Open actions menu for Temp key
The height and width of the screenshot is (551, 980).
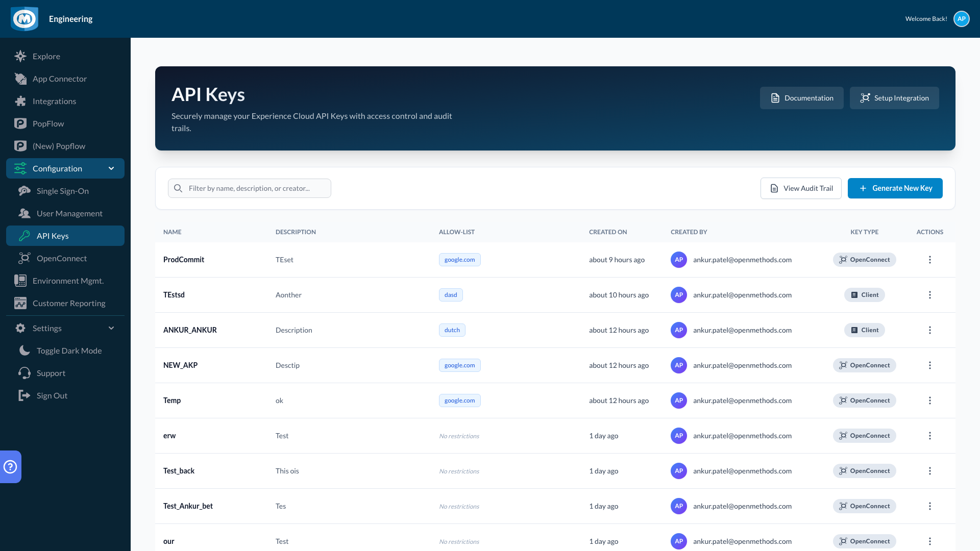[x=930, y=400]
